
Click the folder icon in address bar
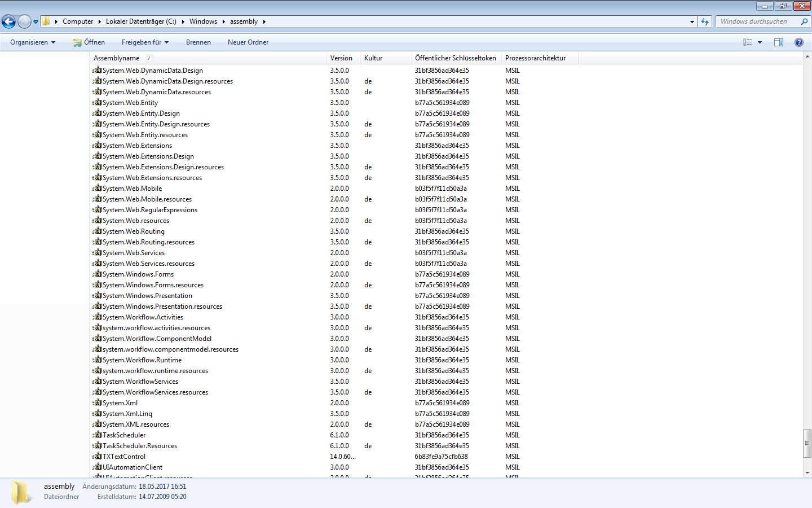(46, 21)
